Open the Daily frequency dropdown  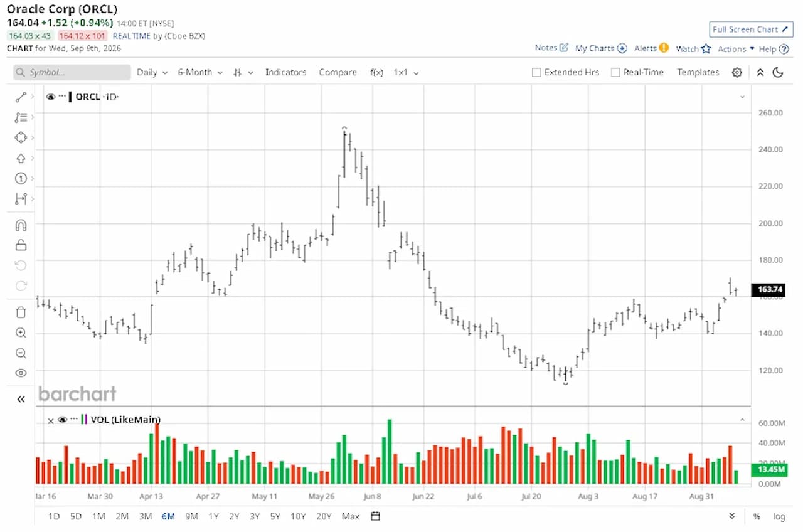(152, 72)
